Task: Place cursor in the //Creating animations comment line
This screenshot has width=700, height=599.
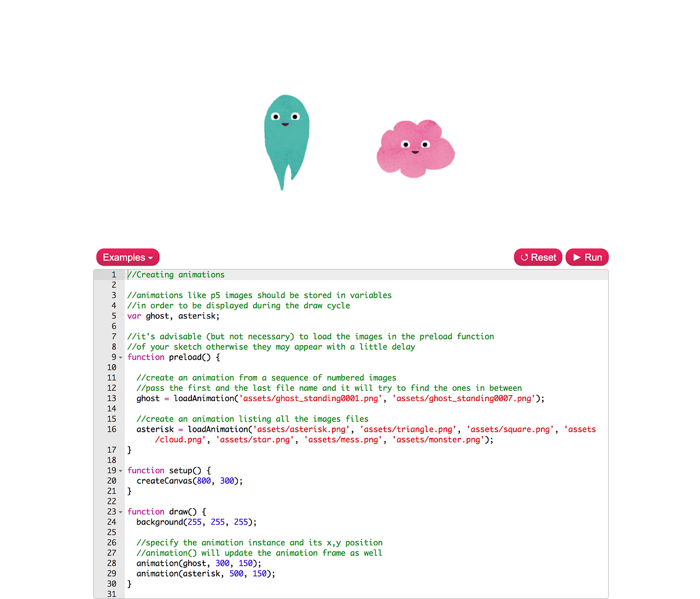Action: point(175,274)
